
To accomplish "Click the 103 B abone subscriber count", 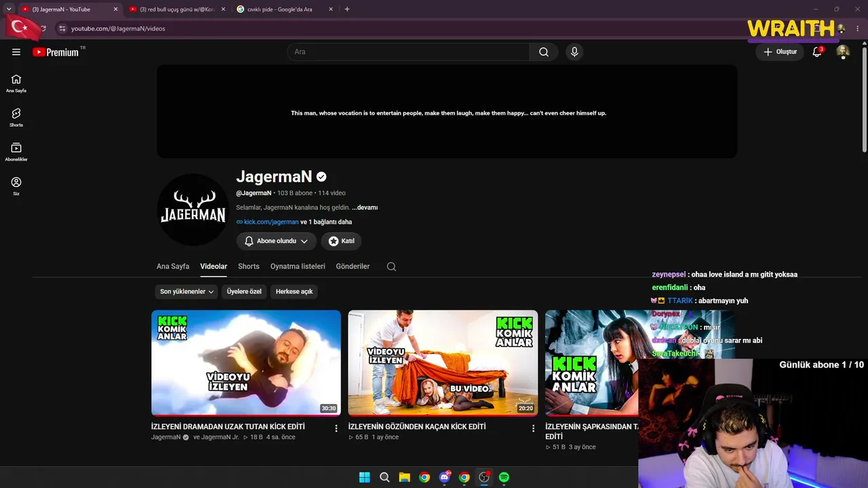I will (295, 193).
